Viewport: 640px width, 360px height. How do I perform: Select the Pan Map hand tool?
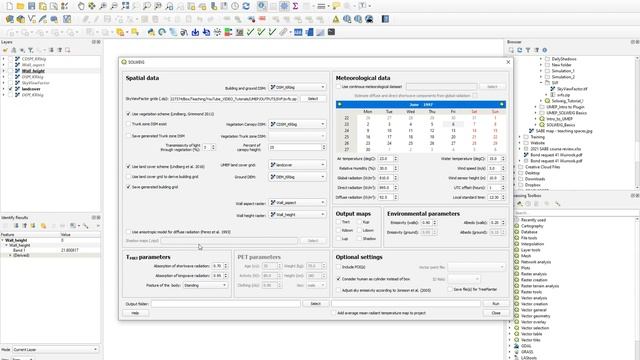click(81, 6)
